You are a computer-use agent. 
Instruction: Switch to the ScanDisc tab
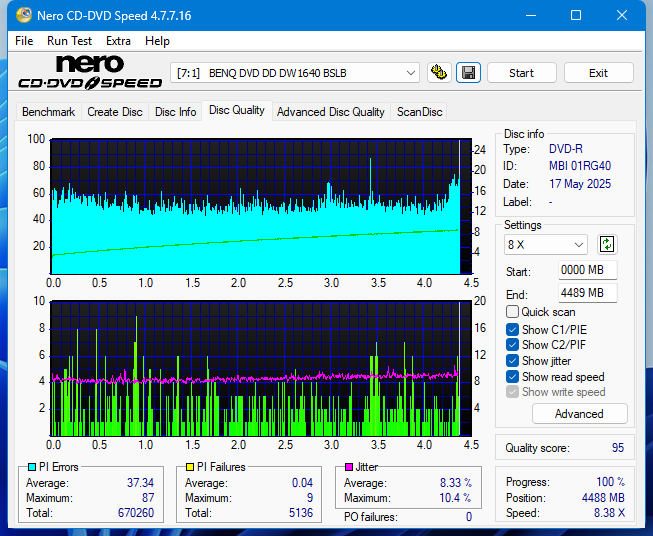(419, 112)
